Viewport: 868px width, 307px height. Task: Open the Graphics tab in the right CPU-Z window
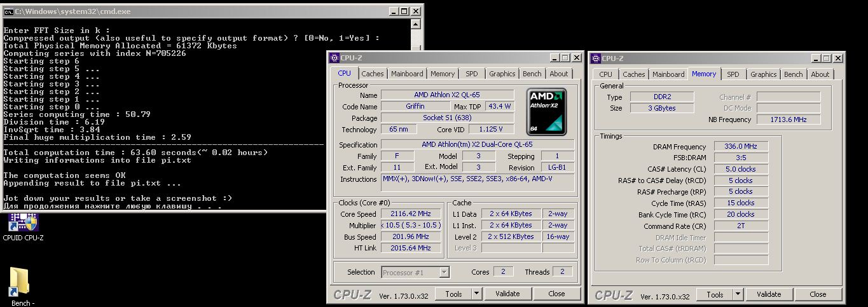[763, 74]
